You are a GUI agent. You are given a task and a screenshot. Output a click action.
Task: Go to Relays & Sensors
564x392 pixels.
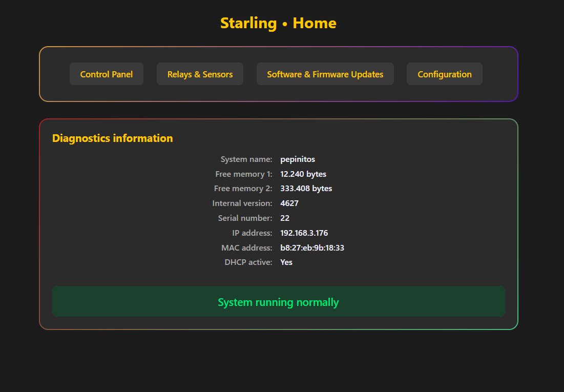tap(200, 74)
